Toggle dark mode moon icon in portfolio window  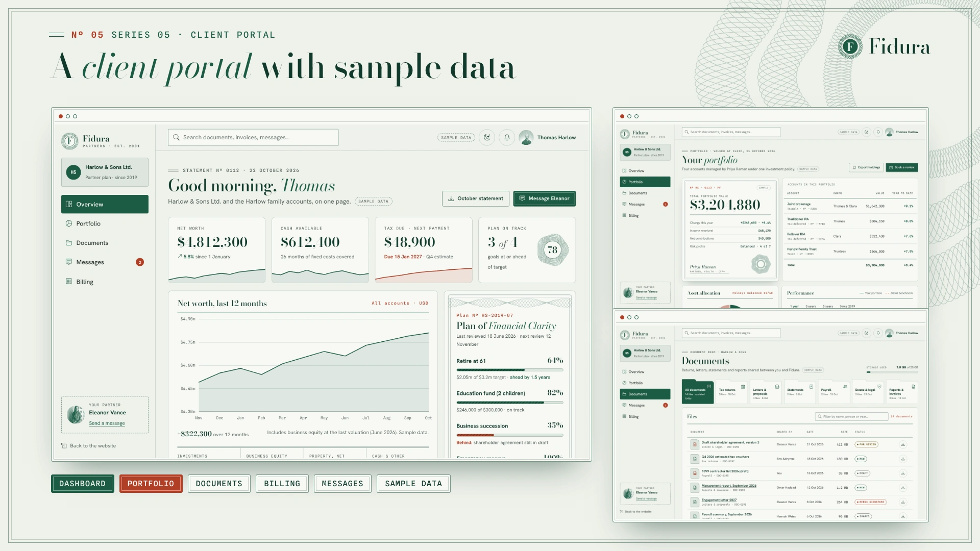867,132
